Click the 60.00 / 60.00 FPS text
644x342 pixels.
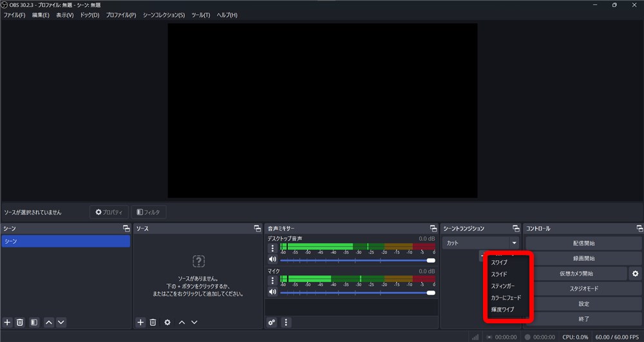click(x=617, y=337)
